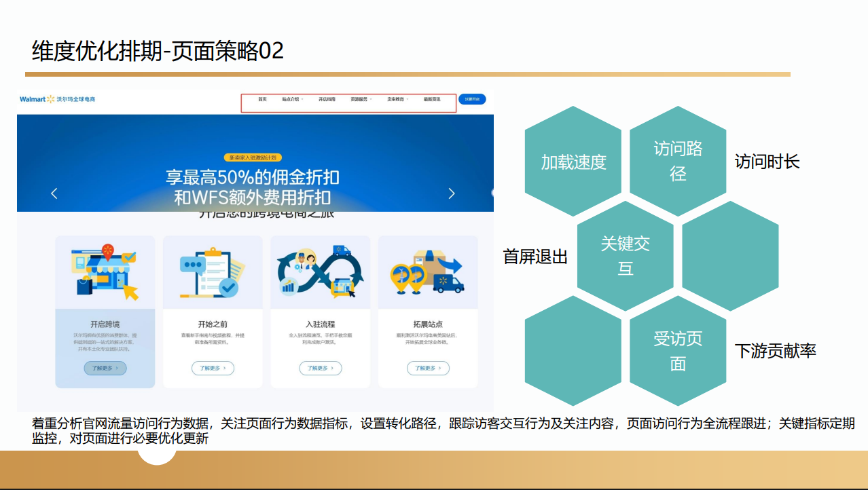The width and height of the screenshot is (868, 490).
Task: Click the 首屏退出 label
Action: [x=535, y=256]
